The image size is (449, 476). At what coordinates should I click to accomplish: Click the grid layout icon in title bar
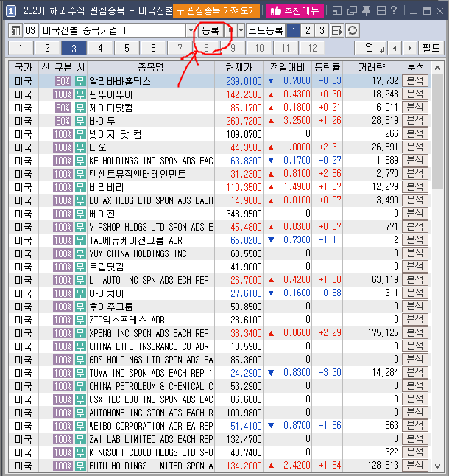(x=381, y=11)
